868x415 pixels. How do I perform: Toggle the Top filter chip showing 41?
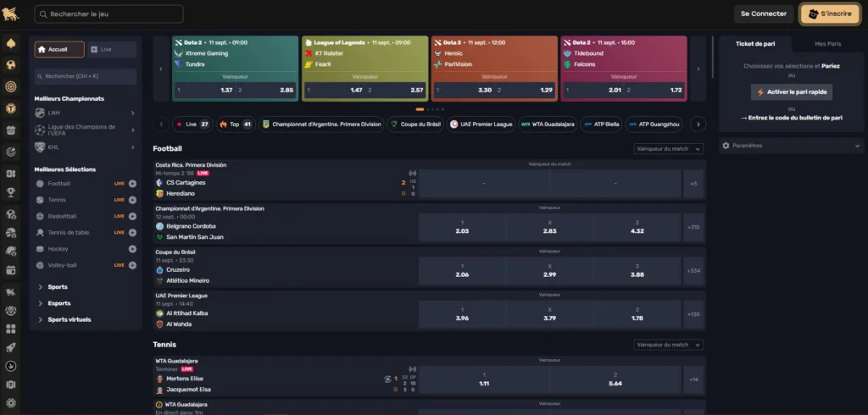click(236, 125)
